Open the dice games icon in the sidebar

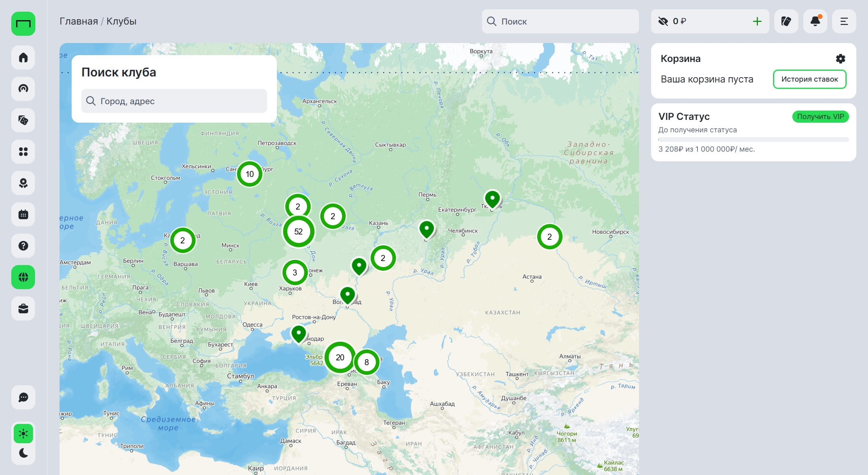point(23,120)
